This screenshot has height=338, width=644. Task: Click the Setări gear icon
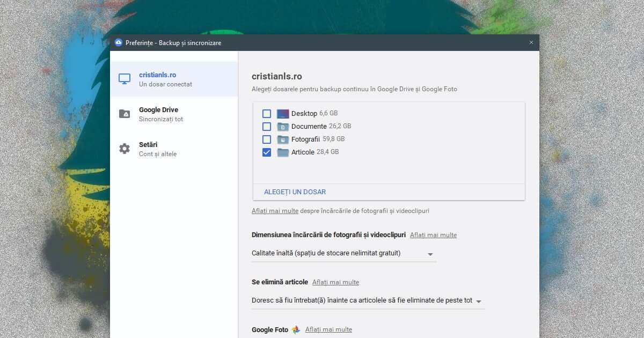125,149
